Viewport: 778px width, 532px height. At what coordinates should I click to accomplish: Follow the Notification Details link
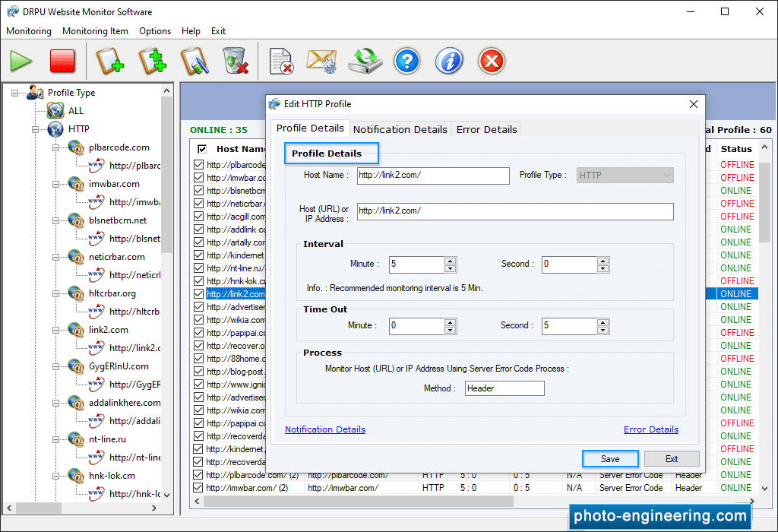point(325,429)
